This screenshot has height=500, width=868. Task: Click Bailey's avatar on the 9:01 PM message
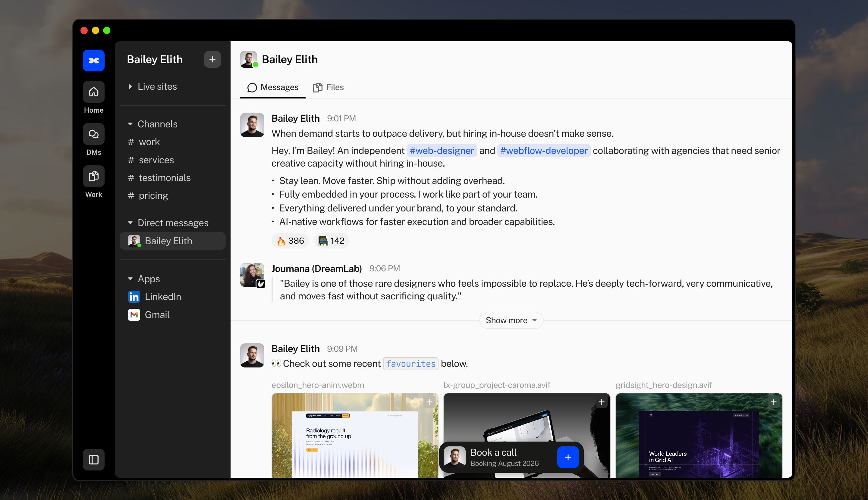252,125
